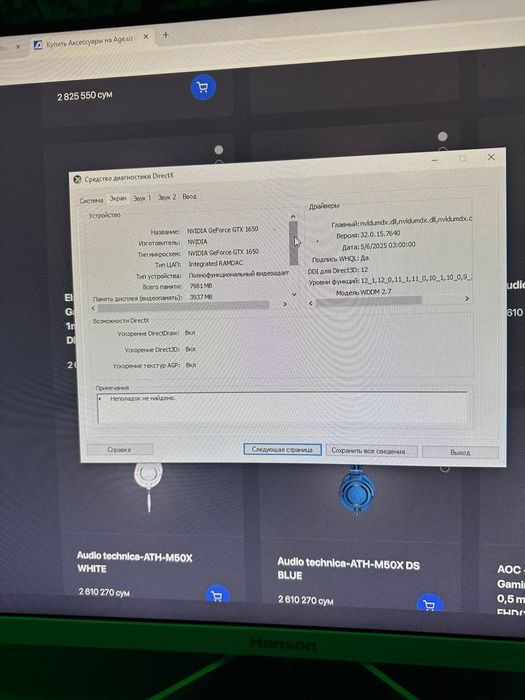Click left arrow of device horizontal scrollbar
This screenshot has width=525, height=700.
pyautogui.click(x=93, y=308)
